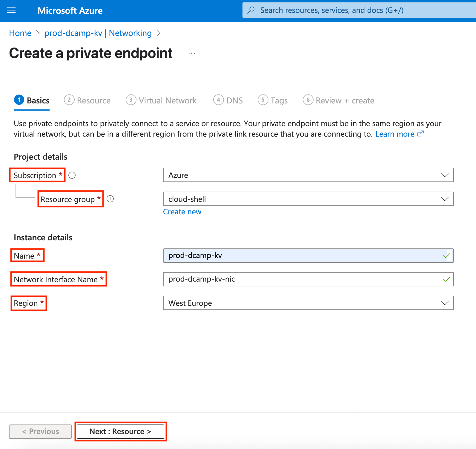Click the Resource group field label

click(68, 199)
